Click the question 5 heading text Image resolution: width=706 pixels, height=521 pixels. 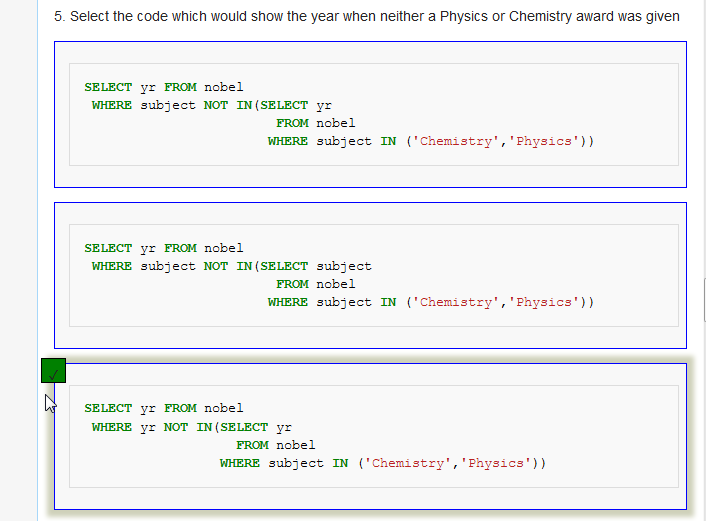[367, 16]
